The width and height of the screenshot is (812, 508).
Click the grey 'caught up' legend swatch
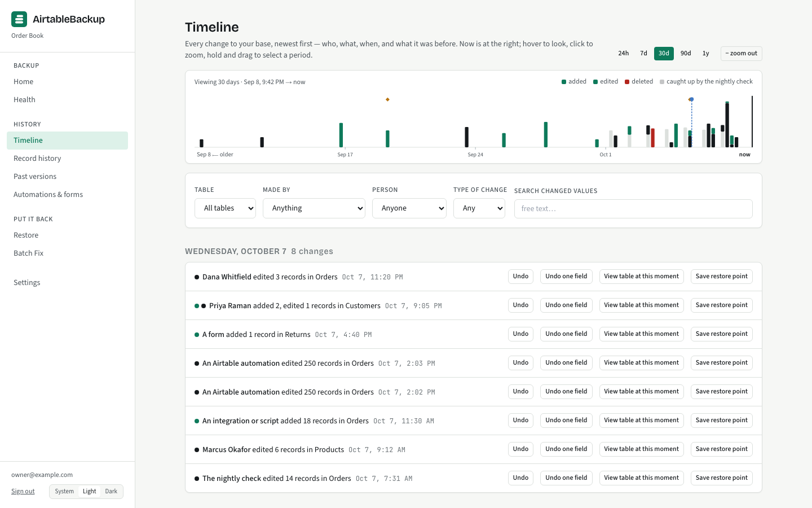(662, 82)
